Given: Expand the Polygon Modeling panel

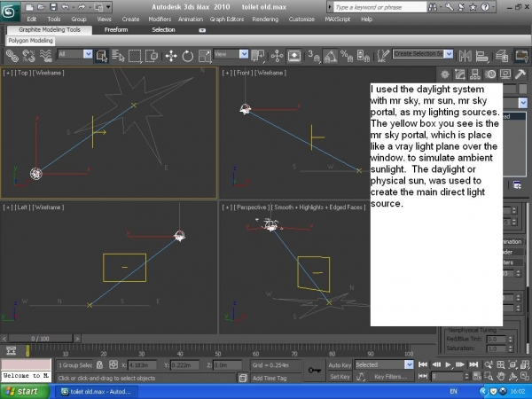Looking at the screenshot, I should [x=30, y=41].
